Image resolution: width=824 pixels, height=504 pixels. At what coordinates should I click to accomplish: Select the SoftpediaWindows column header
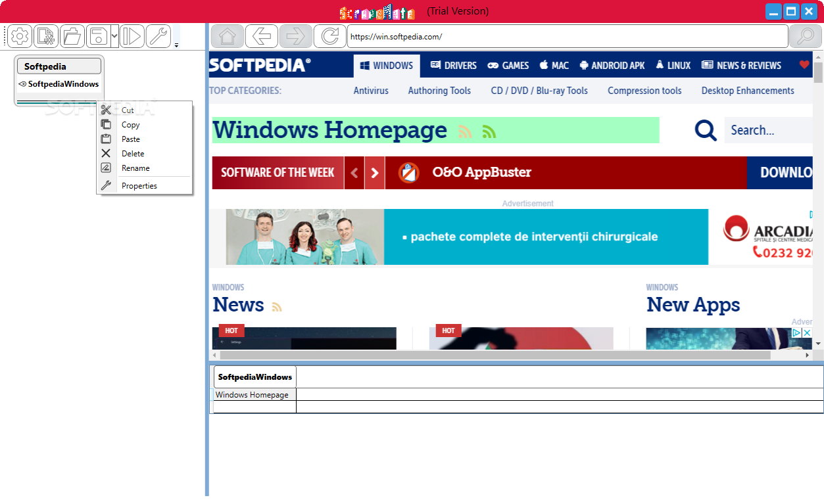click(x=255, y=377)
